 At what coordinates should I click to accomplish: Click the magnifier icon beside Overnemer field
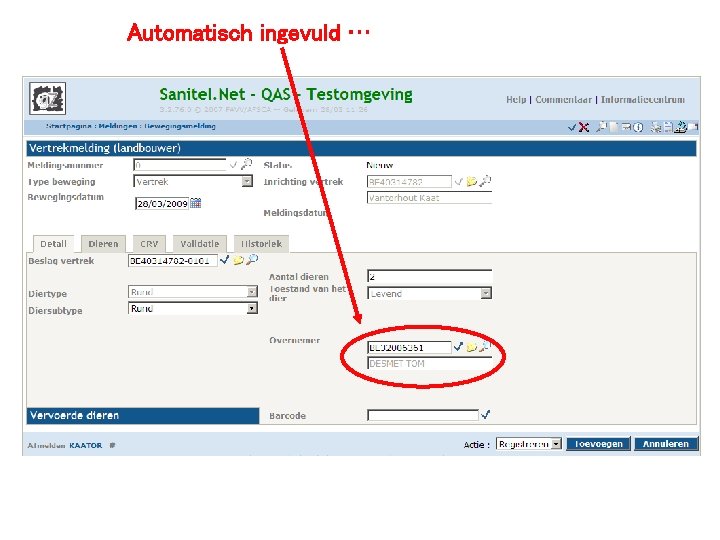[484, 346]
